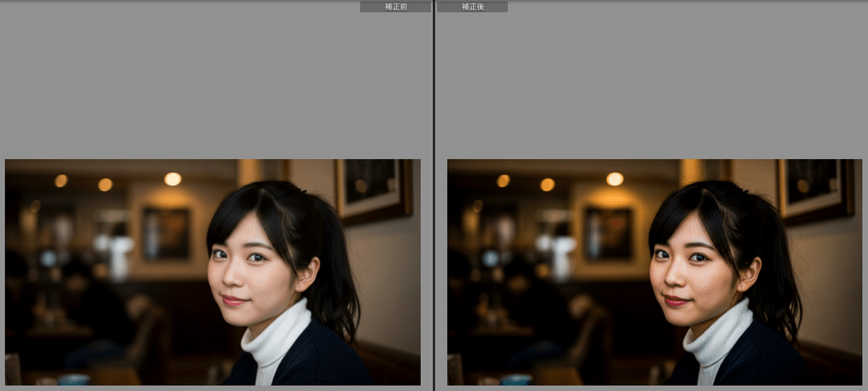868x391 pixels.
Task: Click the 補正前 label
Action: pyautogui.click(x=396, y=7)
